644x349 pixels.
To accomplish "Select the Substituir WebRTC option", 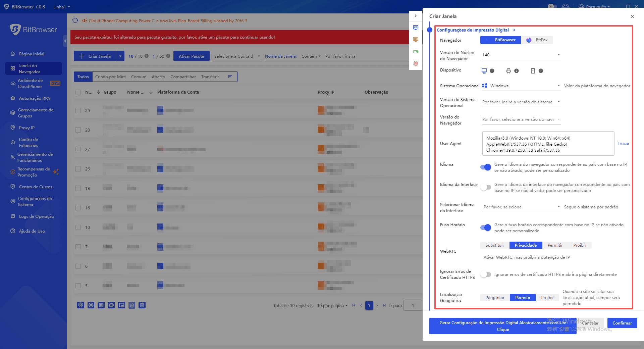I will [x=495, y=245].
